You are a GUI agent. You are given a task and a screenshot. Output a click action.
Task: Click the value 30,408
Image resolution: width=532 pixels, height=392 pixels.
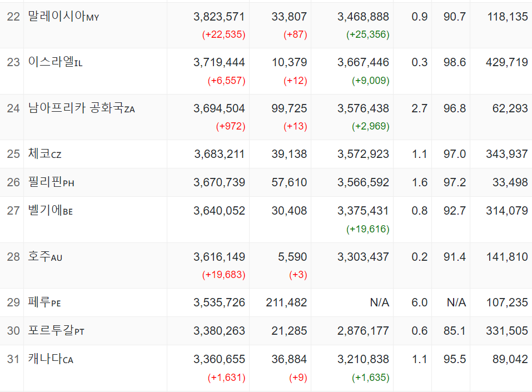(x=289, y=211)
